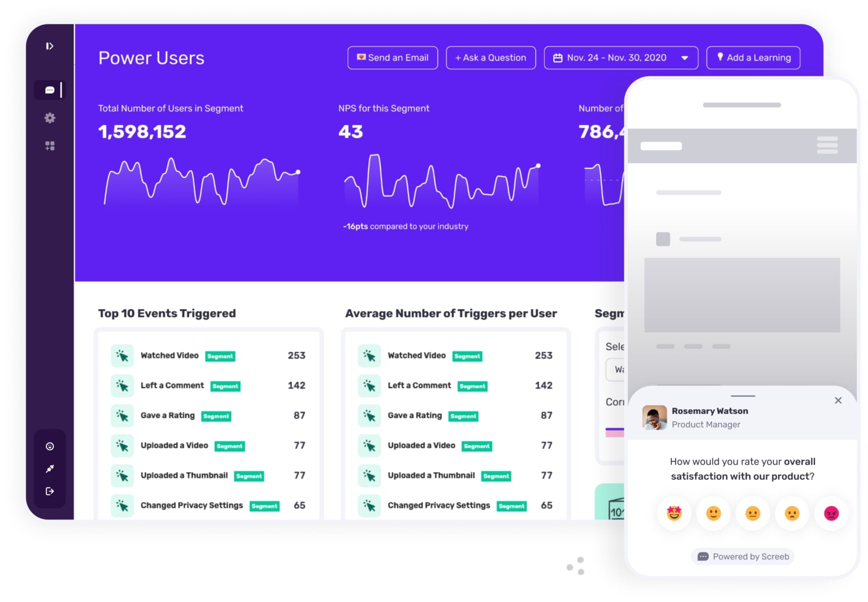Click the logout icon in sidebar
This screenshot has height=602, width=868.
(x=50, y=491)
